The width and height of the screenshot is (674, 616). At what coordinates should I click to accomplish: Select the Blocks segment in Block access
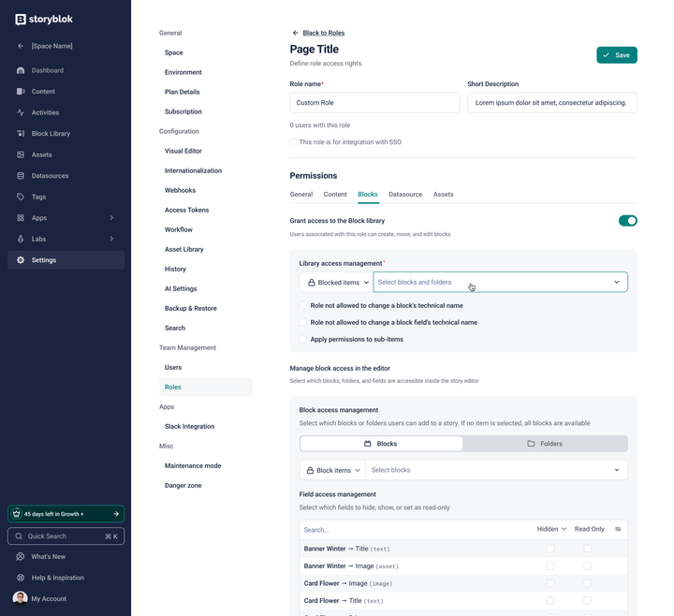point(381,444)
